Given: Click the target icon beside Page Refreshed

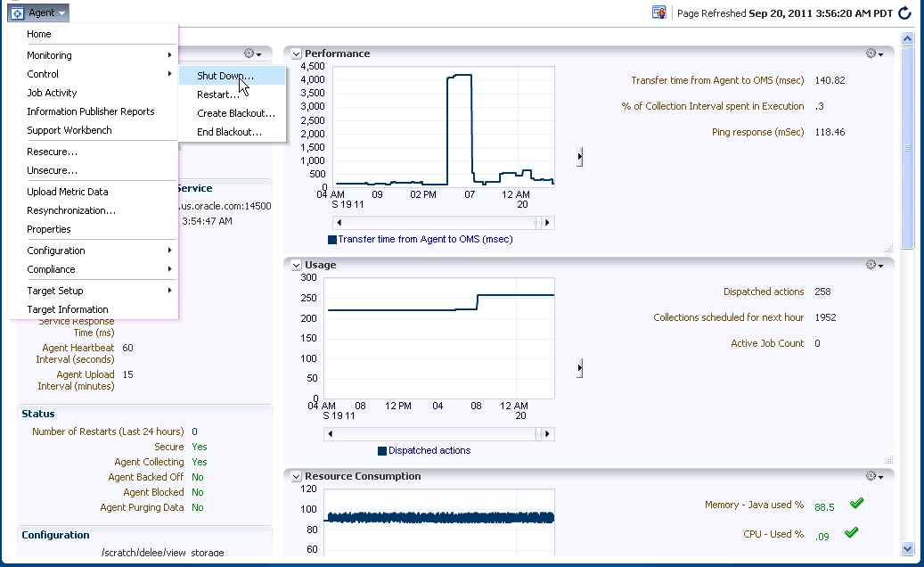Looking at the screenshot, I should point(658,12).
